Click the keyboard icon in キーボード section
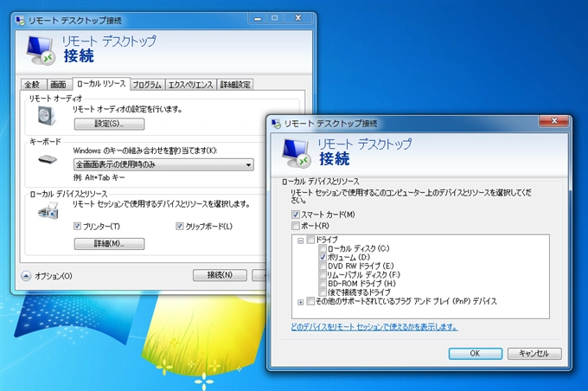588x391 pixels. coord(48,159)
